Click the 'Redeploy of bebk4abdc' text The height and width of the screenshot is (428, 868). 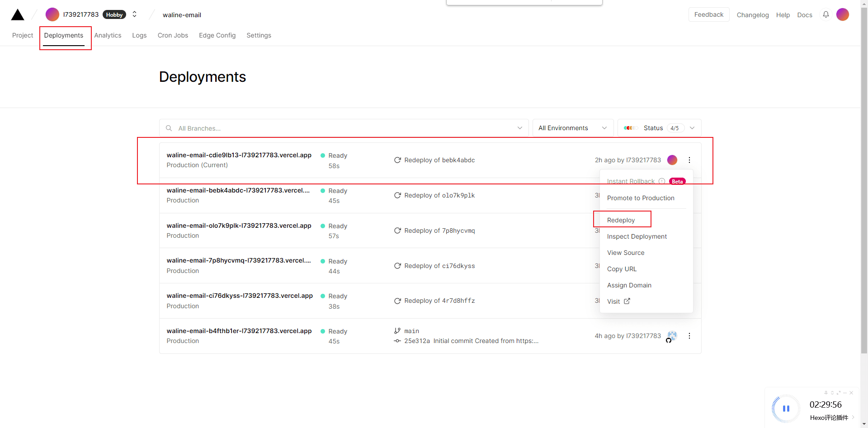[439, 160]
